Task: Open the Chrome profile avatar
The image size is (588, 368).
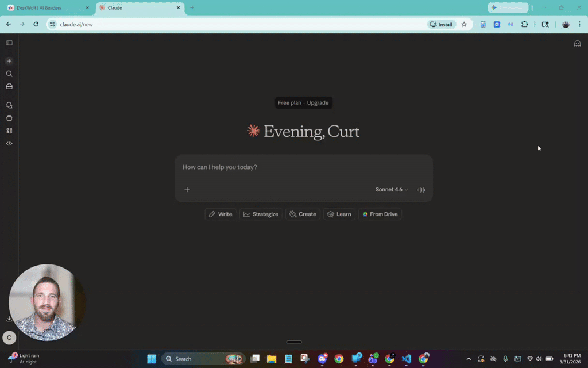Action: click(566, 24)
